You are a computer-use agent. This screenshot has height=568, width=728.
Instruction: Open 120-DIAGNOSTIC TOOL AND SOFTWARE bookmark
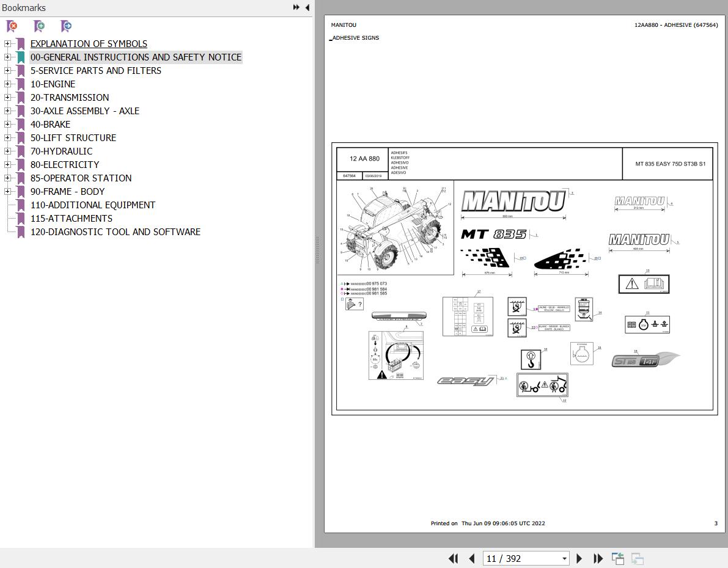[116, 232]
